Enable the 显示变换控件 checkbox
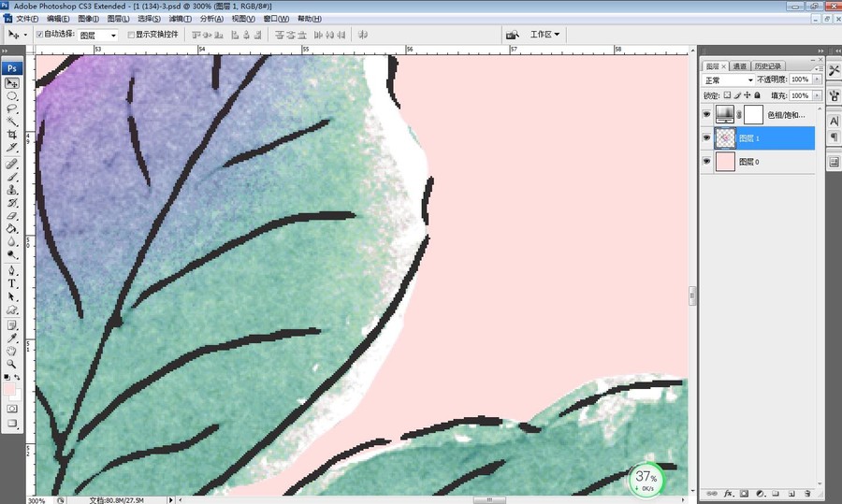Viewport: 842px width, 504px height. 130,35
